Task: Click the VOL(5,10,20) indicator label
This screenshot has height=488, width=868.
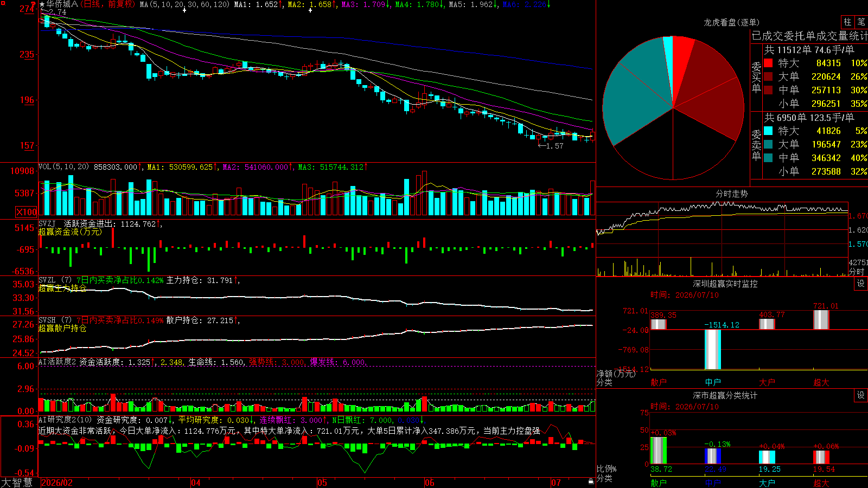Action: click(63, 166)
